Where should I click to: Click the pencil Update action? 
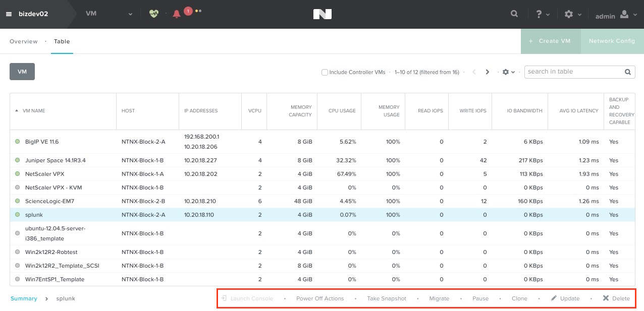click(x=565, y=298)
